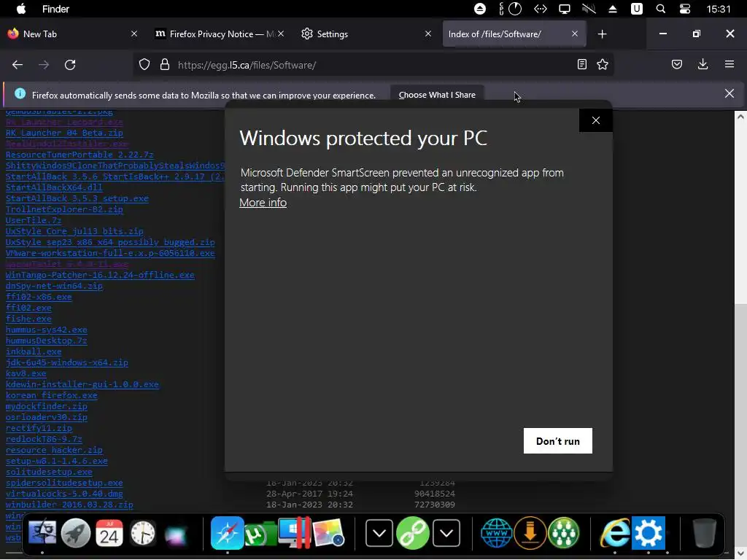Click the CPU usage meter in menu bar
Screen dimensions: 747x560
515,9
